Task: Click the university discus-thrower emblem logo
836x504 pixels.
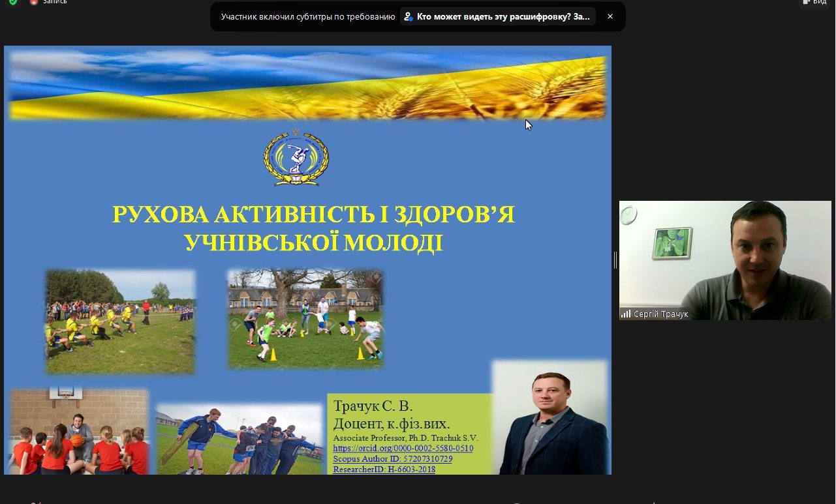Action: click(296, 158)
